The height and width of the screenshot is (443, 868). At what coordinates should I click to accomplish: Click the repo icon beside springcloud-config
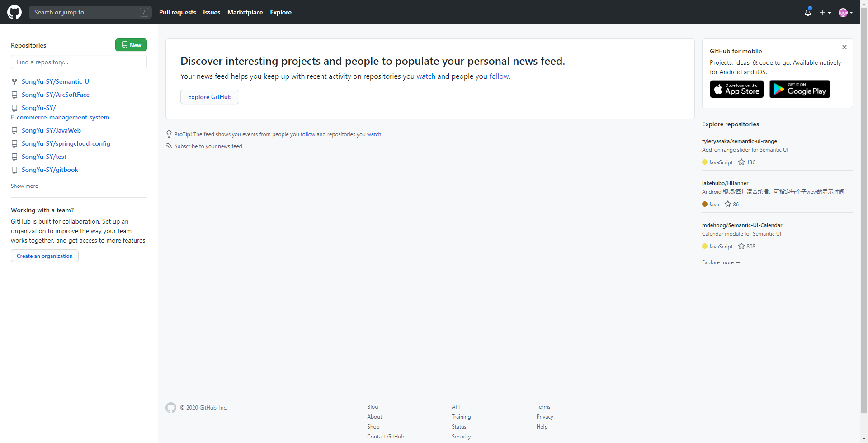pyautogui.click(x=14, y=144)
